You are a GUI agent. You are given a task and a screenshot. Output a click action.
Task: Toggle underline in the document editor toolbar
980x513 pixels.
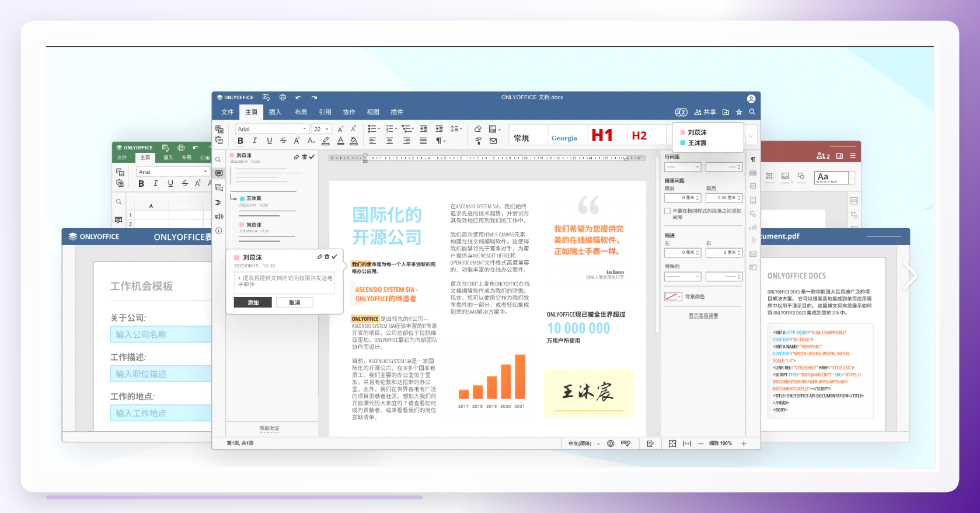[x=269, y=141]
